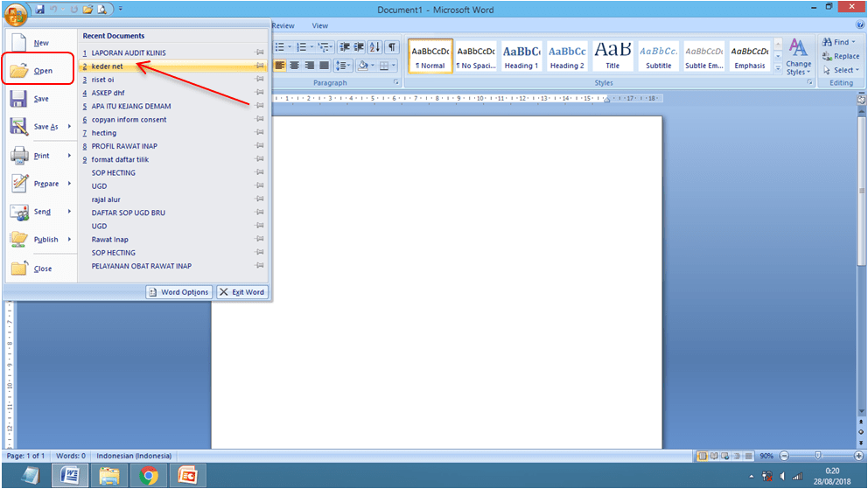Toggle Show/Hide paragraph marks

coord(392,47)
